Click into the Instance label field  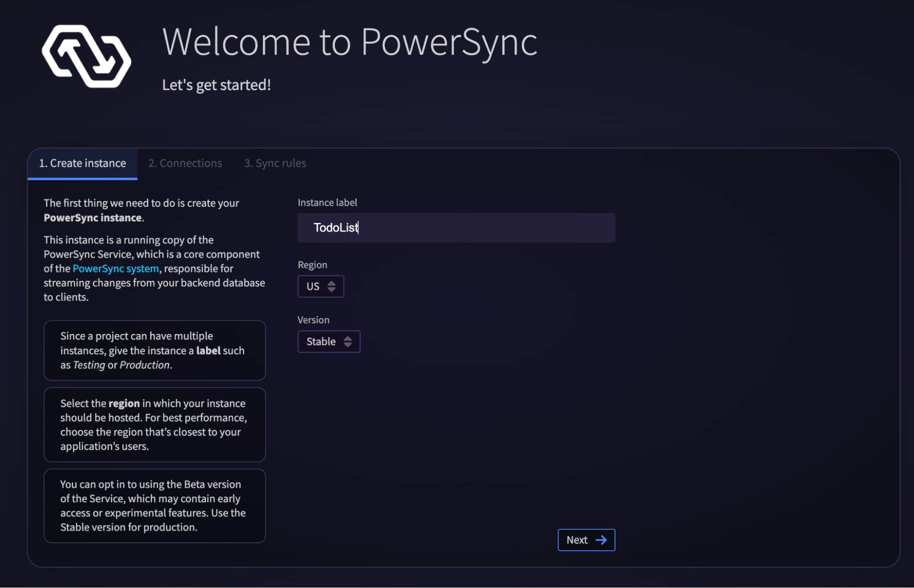coord(456,228)
